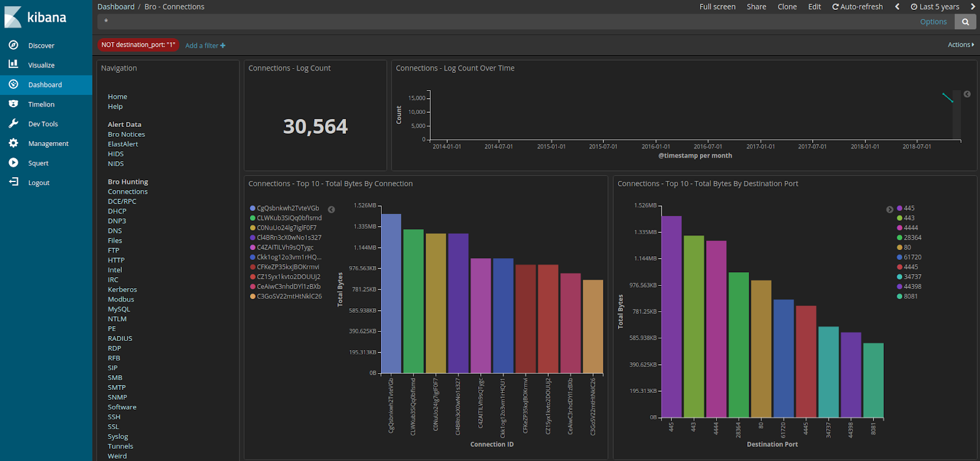Viewport: 980px width, 461px height.
Task: Click the Dashboard gauge icon
Action: (13, 84)
